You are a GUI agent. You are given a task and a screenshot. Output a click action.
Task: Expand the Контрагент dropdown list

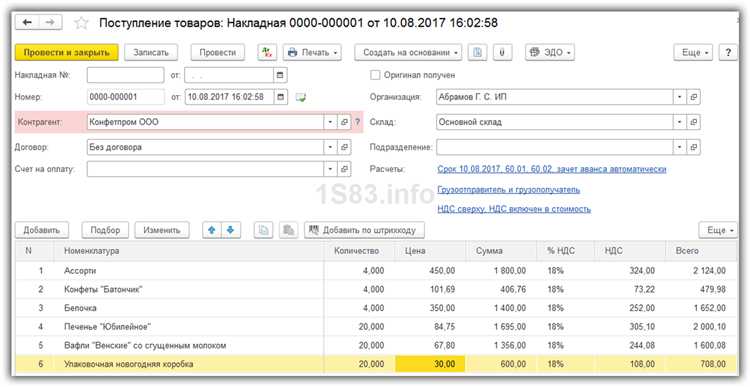330,122
